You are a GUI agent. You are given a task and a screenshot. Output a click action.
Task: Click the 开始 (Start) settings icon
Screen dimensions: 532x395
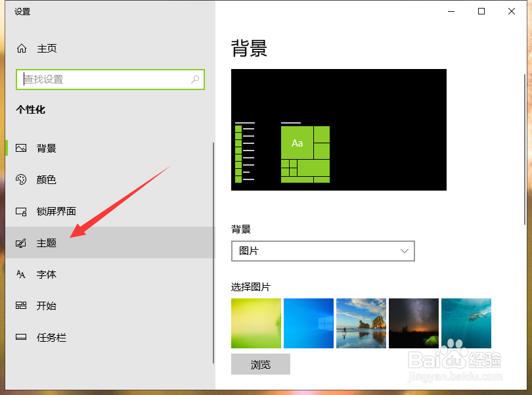click(20, 306)
